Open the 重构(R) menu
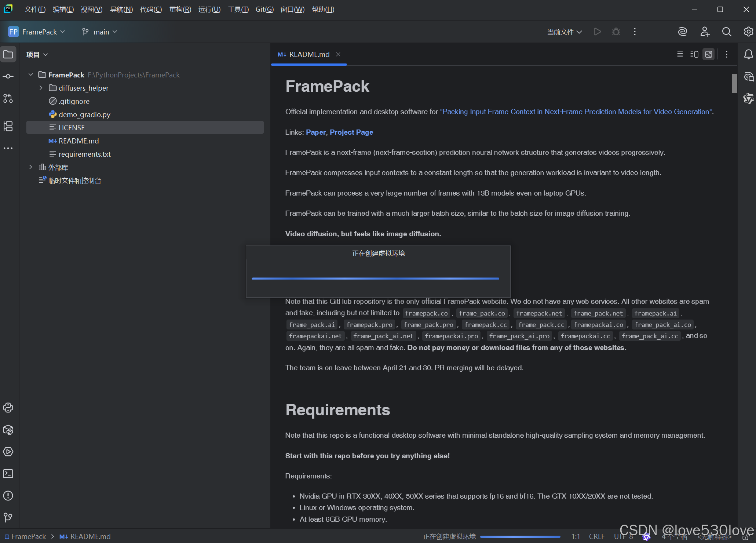The width and height of the screenshot is (756, 543). coord(180,10)
